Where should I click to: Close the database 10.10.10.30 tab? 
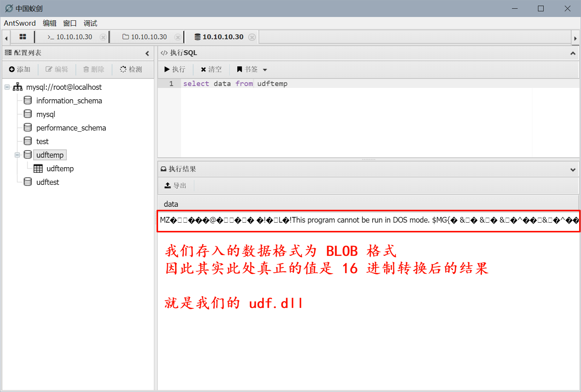252,37
